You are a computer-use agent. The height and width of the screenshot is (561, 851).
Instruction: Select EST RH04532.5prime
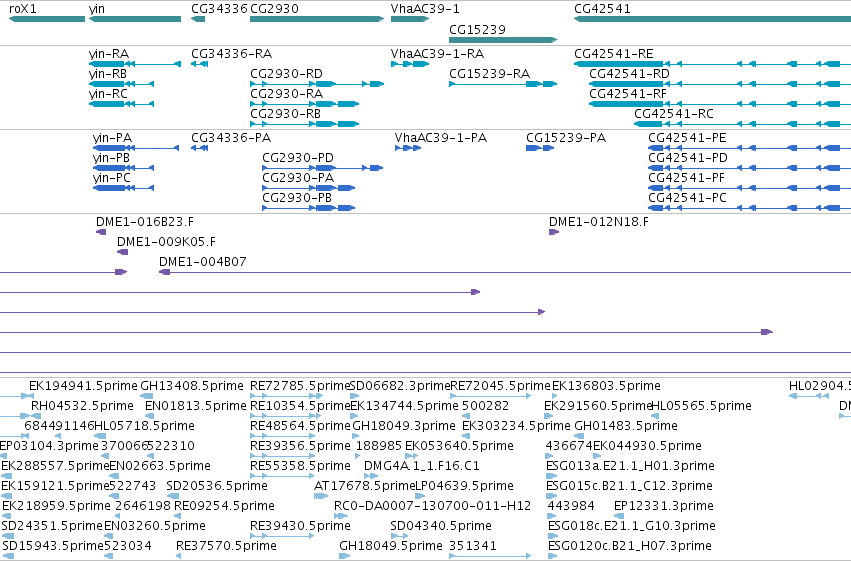[82, 406]
